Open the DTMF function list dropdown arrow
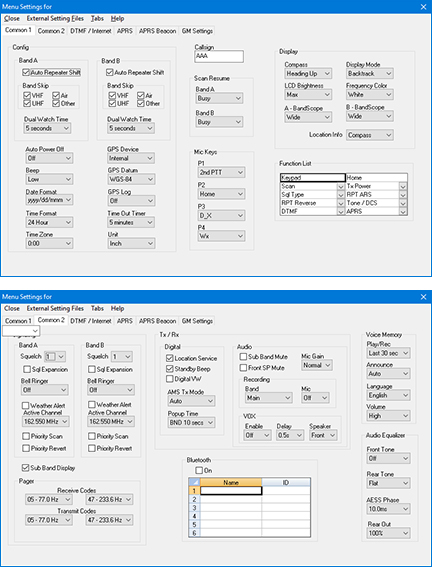Viewport: 432px width, 567px height. (x=341, y=212)
